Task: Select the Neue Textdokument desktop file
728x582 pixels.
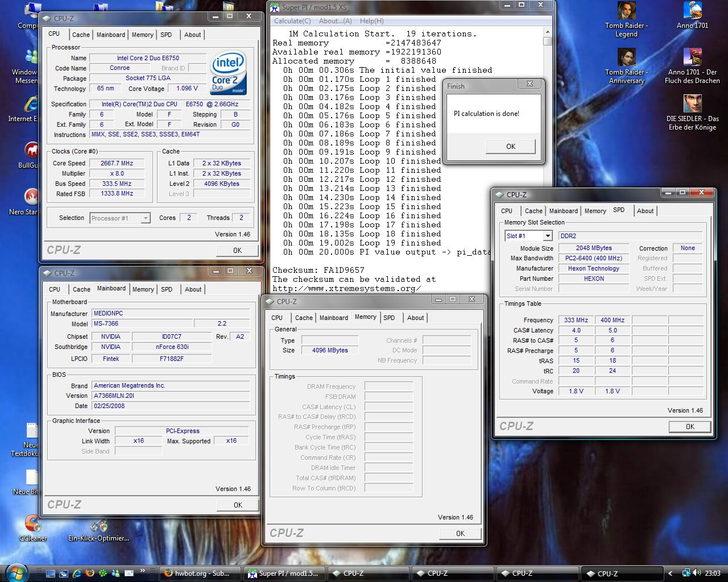Action: 31,439
